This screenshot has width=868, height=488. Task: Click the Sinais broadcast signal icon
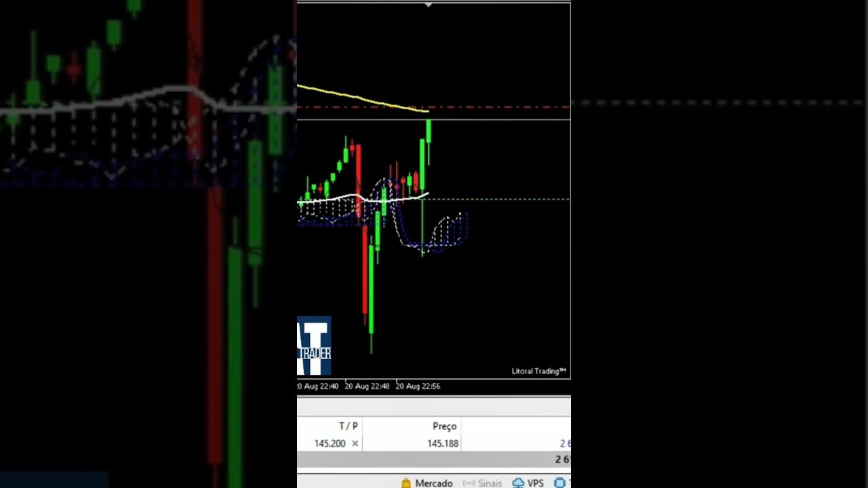[x=469, y=483]
